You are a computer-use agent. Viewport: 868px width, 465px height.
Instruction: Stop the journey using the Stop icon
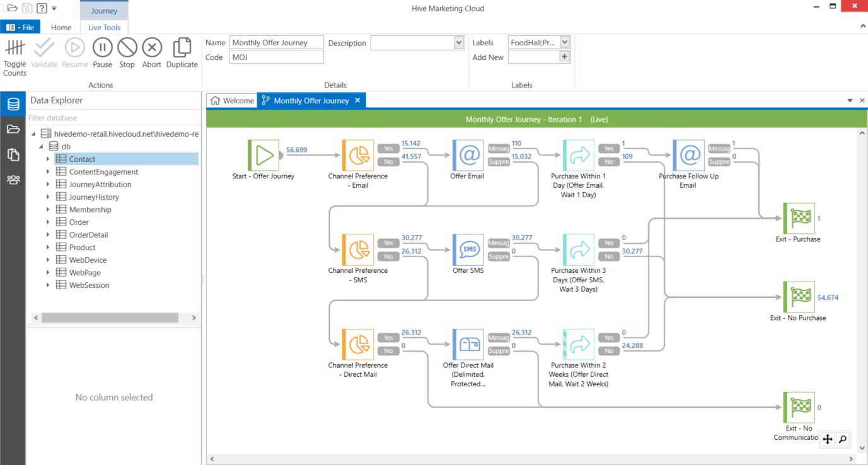pyautogui.click(x=127, y=48)
